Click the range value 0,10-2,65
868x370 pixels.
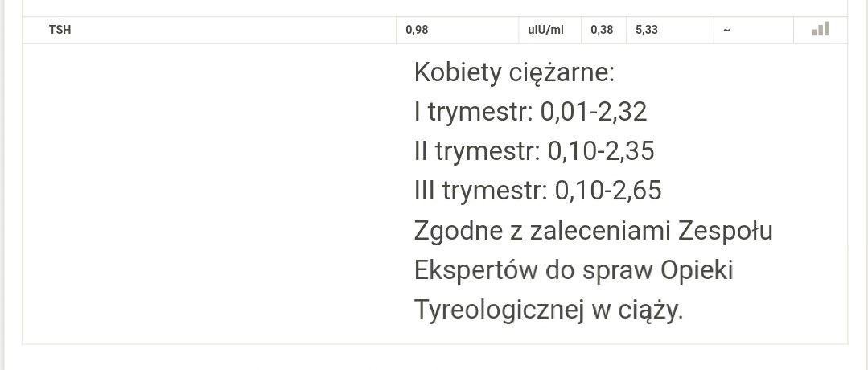608,191
